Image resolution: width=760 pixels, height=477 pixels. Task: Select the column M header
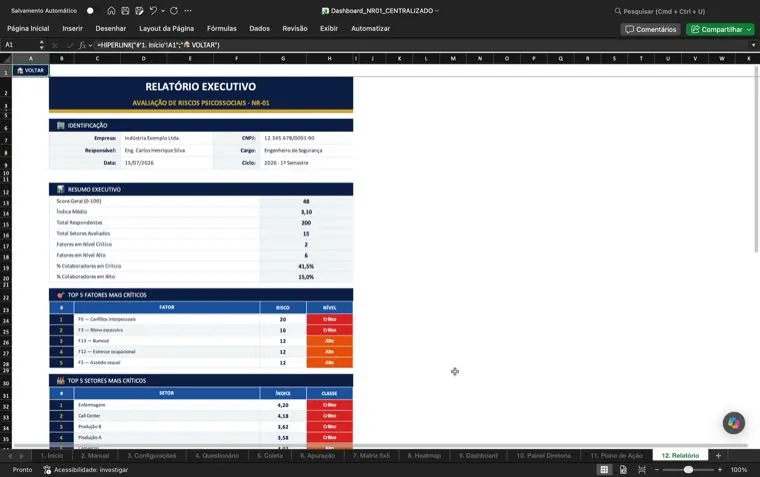pyautogui.click(x=453, y=59)
